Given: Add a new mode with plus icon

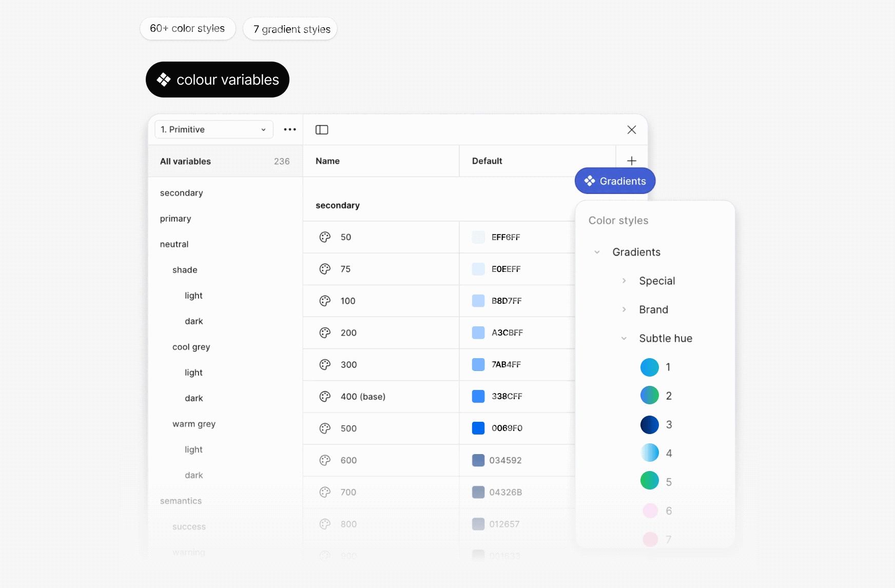Looking at the screenshot, I should (x=632, y=161).
